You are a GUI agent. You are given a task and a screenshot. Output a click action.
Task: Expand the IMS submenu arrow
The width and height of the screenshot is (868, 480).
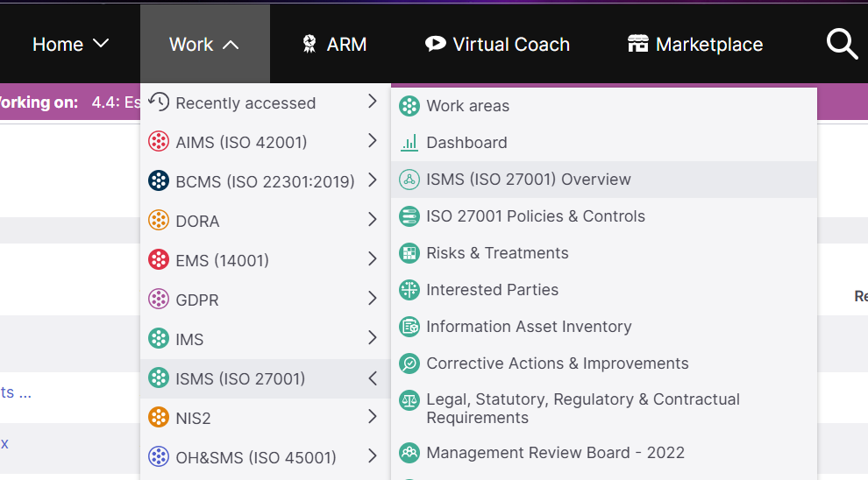(x=373, y=337)
